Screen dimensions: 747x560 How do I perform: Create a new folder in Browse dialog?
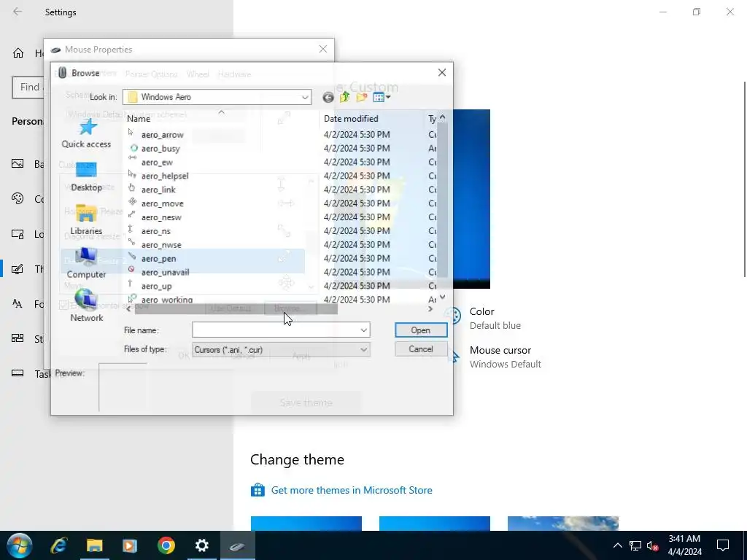click(x=362, y=98)
